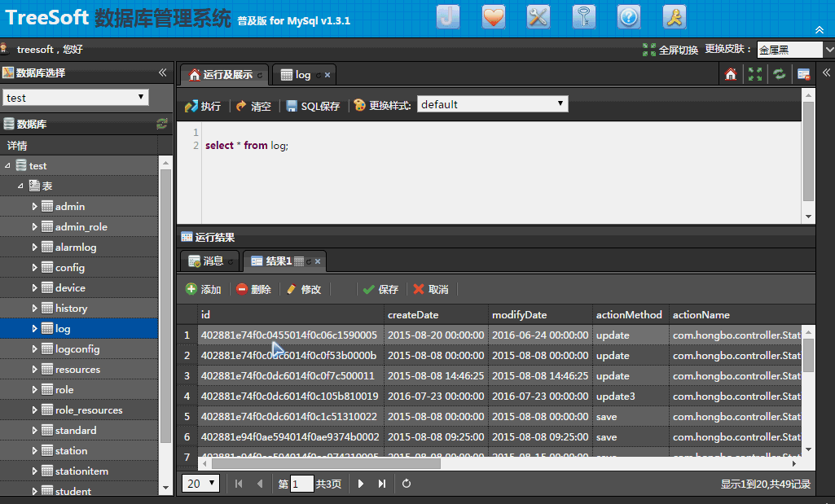Expand the admin table node

tap(34, 206)
